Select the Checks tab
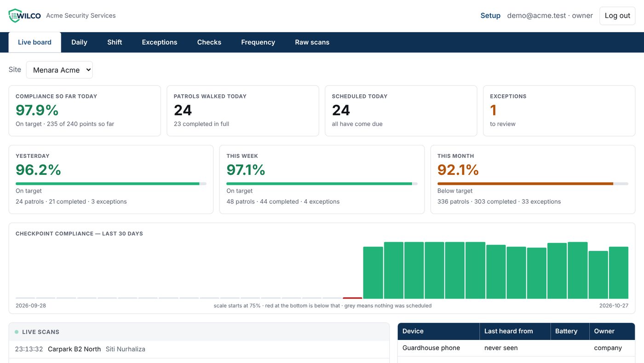This screenshot has width=644, height=363. (209, 42)
